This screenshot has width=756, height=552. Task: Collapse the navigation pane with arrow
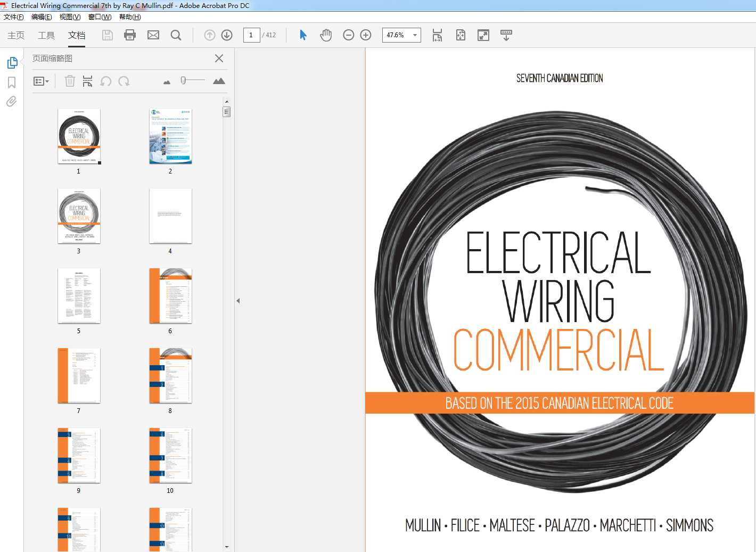(x=238, y=301)
